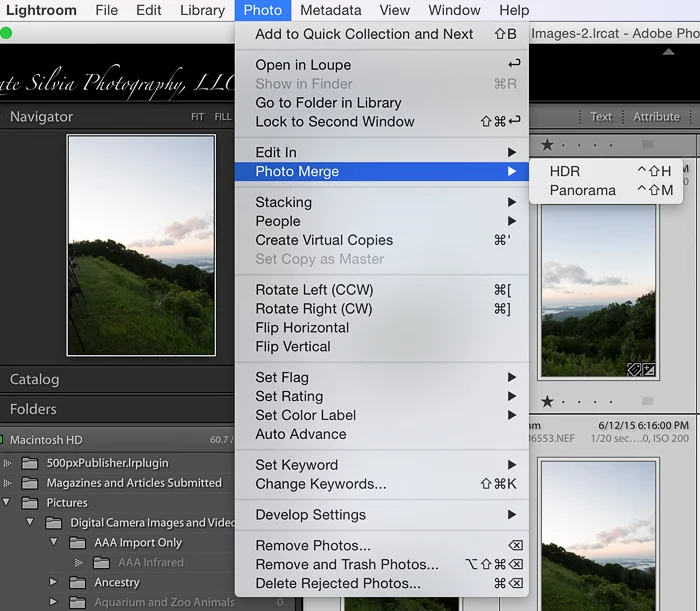
Task: Expand the Develop Settings submenu
Action: pyautogui.click(x=382, y=515)
